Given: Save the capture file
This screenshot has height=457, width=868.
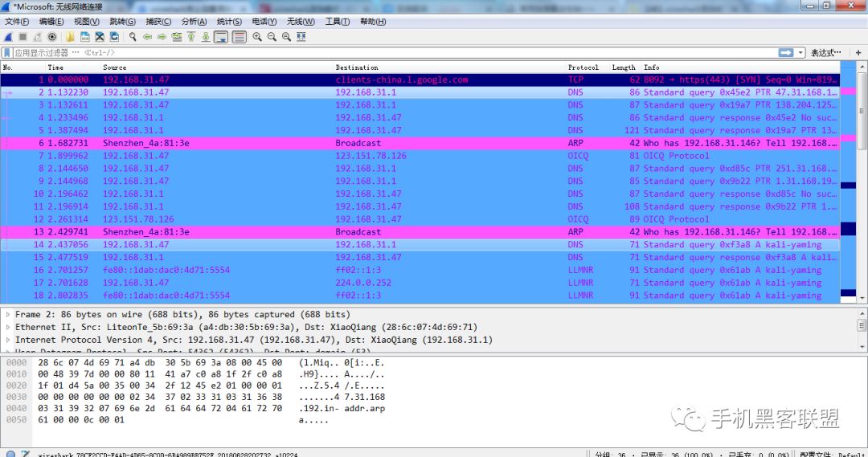Looking at the screenshot, I should click(85, 37).
